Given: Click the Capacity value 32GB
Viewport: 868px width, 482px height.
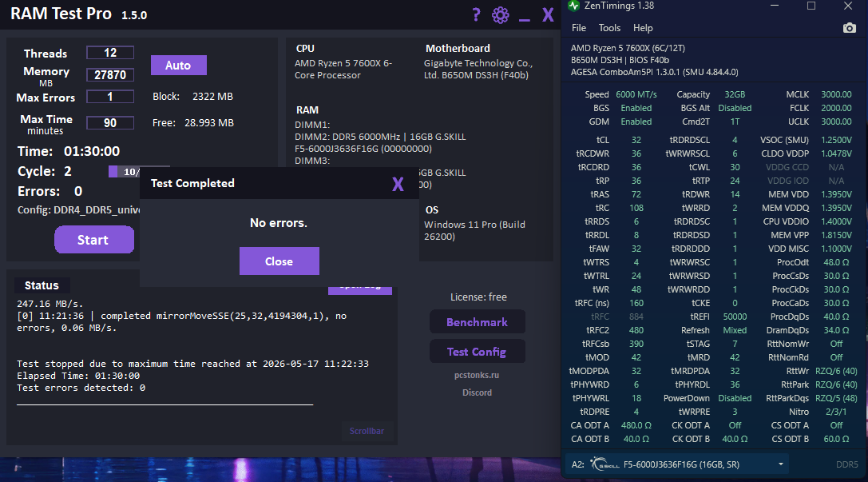Looking at the screenshot, I should tap(735, 94).
